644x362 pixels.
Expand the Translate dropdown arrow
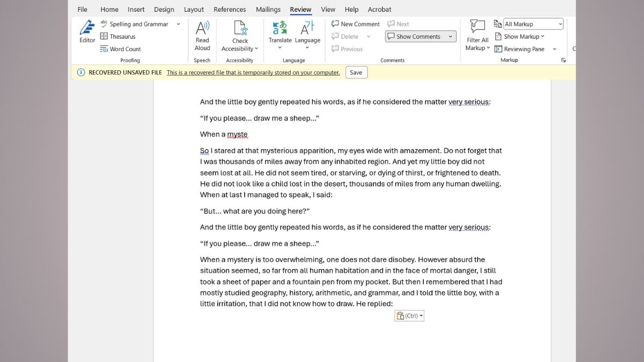[x=280, y=48]
